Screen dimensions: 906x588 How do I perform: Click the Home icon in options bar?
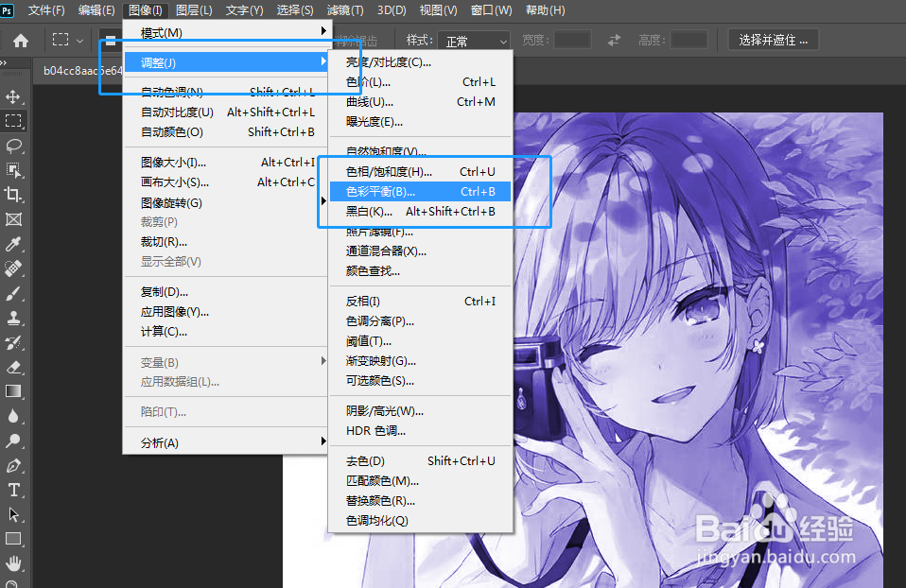pyautogui.click(x=21, y=41)
